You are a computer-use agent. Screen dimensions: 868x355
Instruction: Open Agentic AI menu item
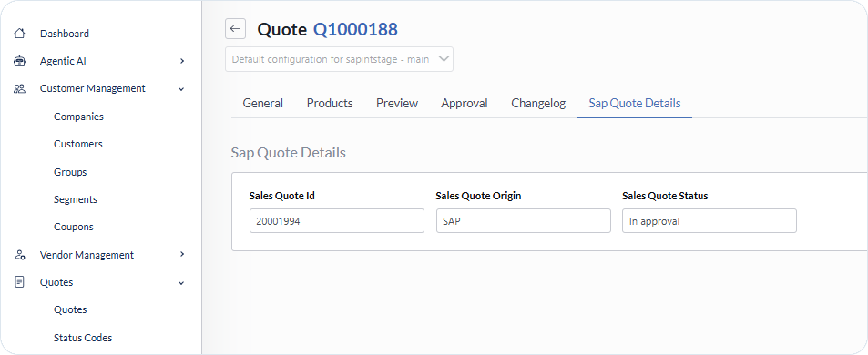[63, 61]
